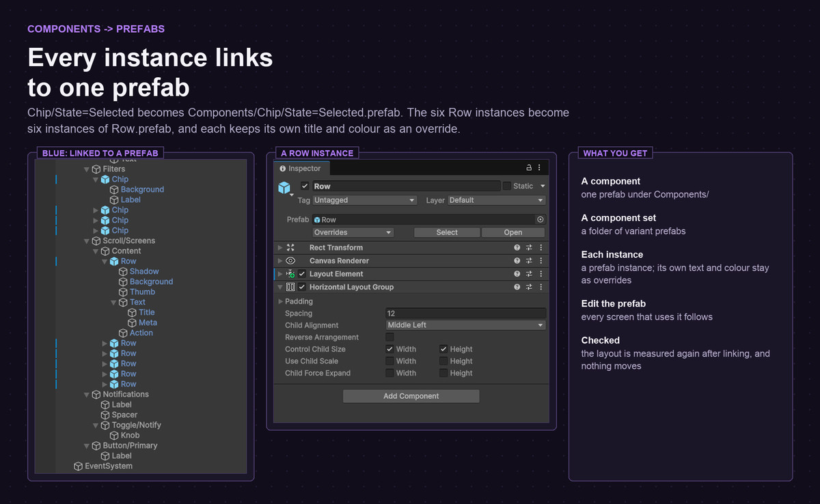Click the Knob object cube icon
The image size is (820, 504).
click(115, 435)
